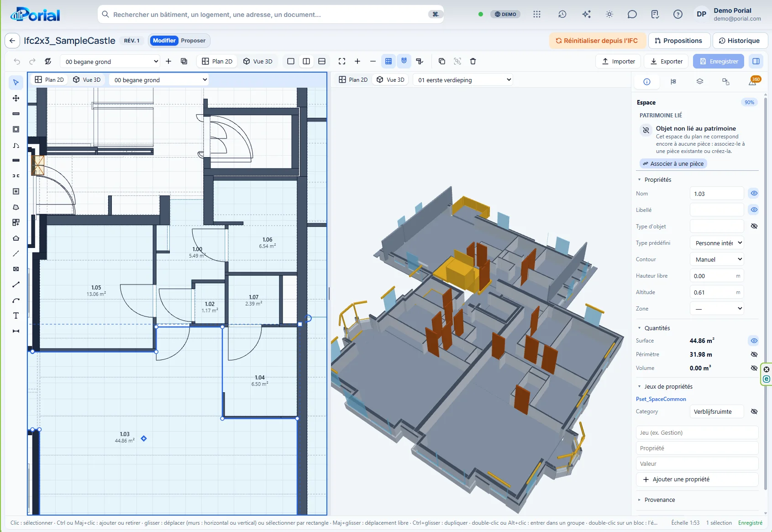The image size is (772, 532).
Task: Add a new level with plus icon
Action: click(168, 61)
